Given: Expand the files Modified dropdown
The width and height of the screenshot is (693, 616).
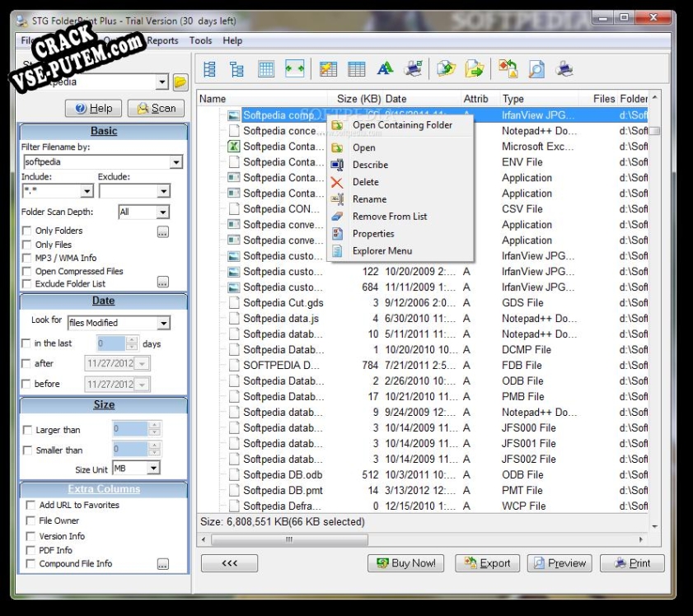Looking at the screenshot, I should [x=163, y=324].
